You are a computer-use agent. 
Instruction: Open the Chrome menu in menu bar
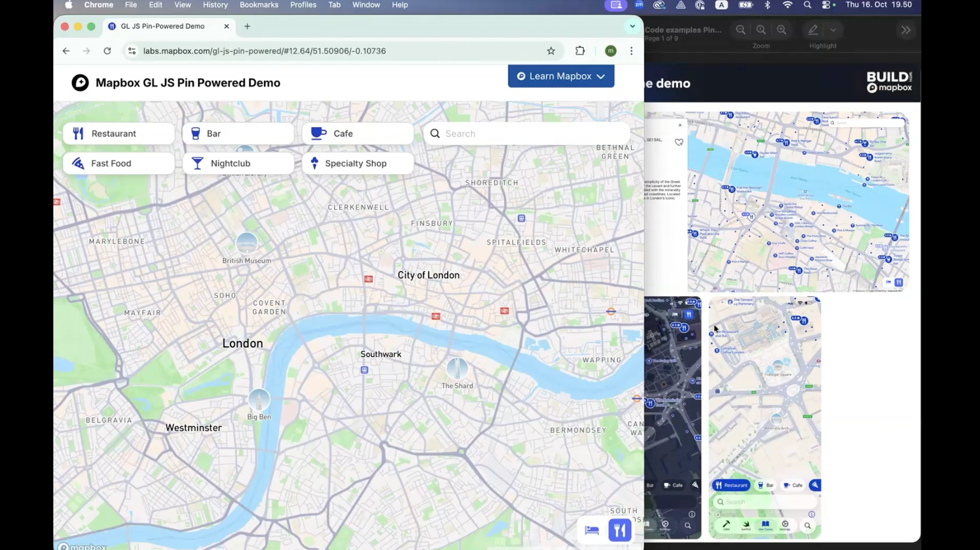click(x=99, y=5)
